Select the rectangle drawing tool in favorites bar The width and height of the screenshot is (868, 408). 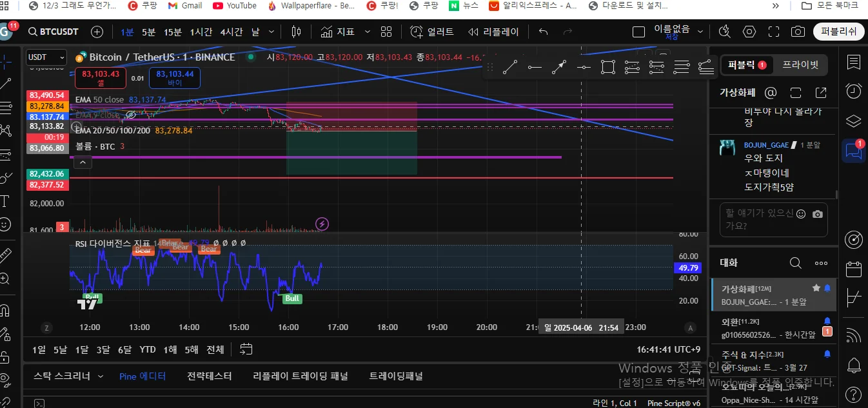[607, 66]
